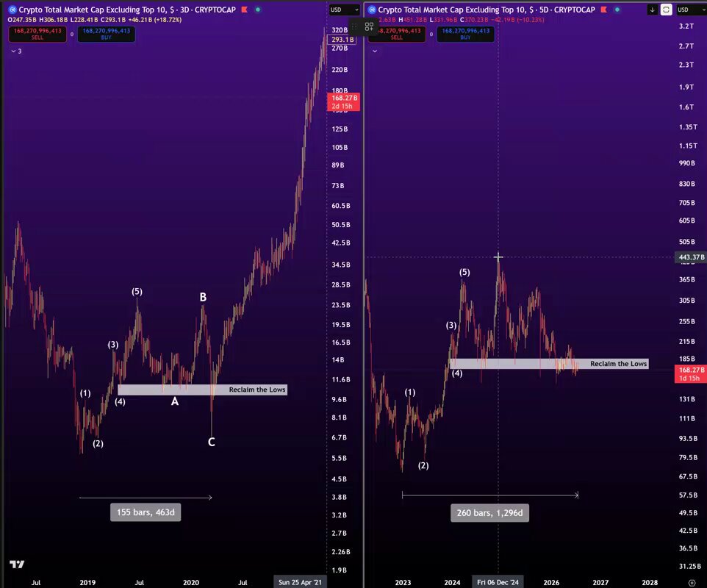Click the red 168.27B current price tag on the right chart

(692, 374)
